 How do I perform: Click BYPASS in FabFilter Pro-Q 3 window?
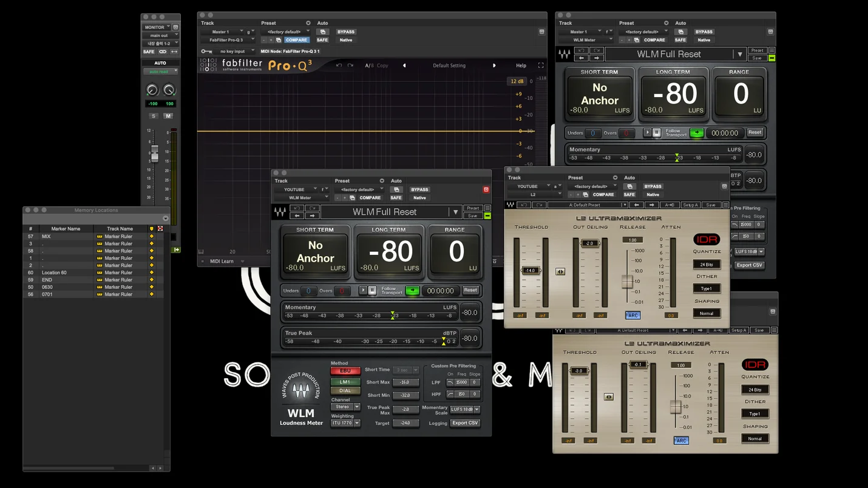346,32
